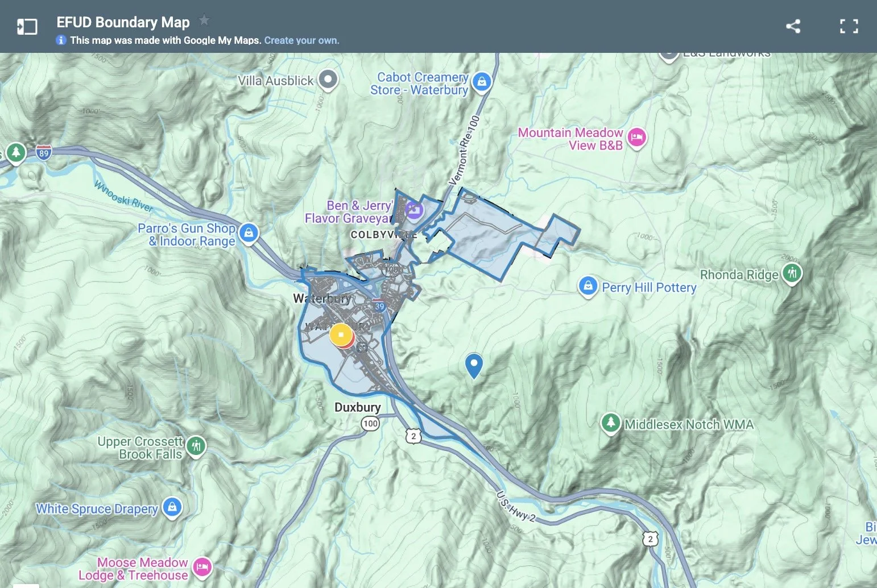View the map in full screen
Screen dimensions: 877x588
tap(849, 26)
